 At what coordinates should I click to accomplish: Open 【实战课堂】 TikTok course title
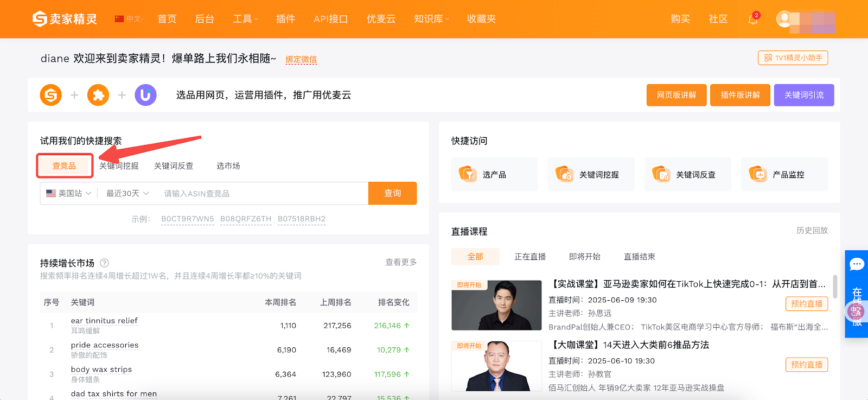tap(687, 284)
